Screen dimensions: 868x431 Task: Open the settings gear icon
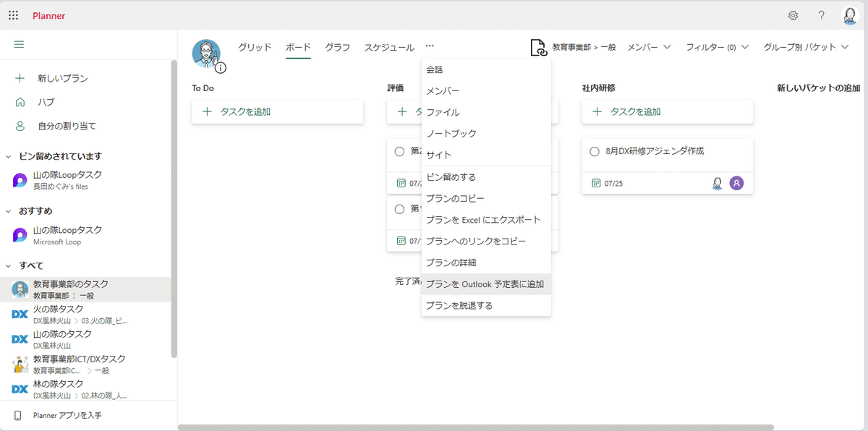click(x=793, y=15)
